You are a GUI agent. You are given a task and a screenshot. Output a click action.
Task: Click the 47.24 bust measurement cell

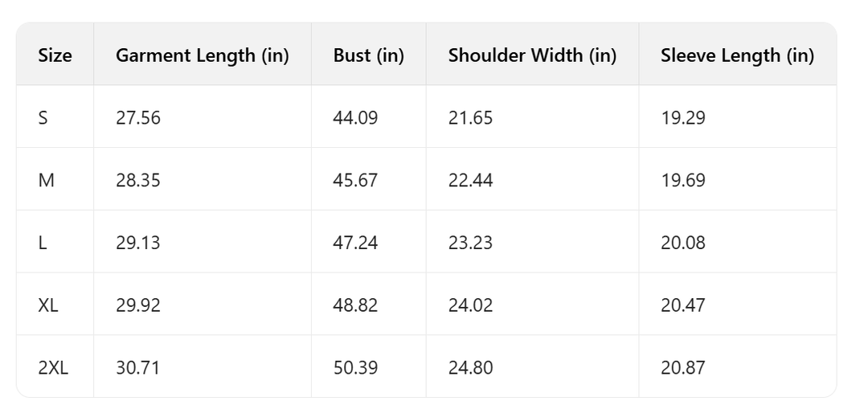(x=355, y=243)
